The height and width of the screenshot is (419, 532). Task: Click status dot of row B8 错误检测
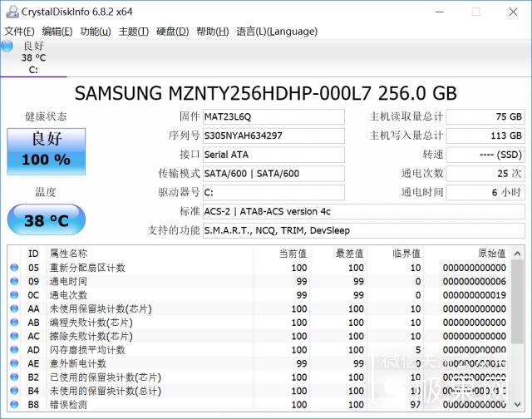pyautogui.click(x=14, y=404)
